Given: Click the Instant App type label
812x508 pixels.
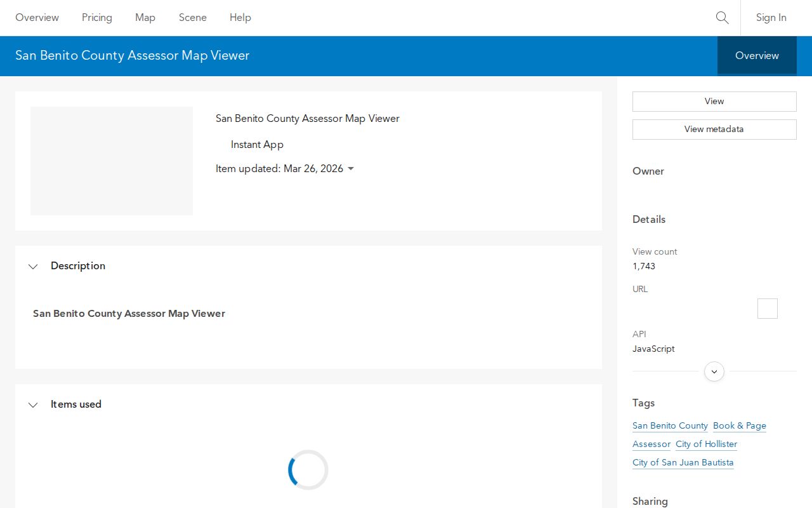Looking at the screenshot, I should (257, 145).
